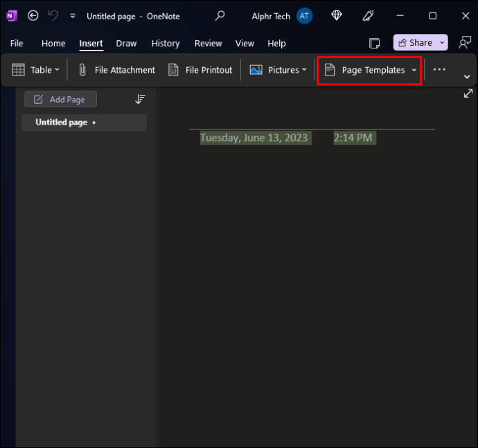478x448 pixels.
Task: Click the sort pages icon
Action: [x=140, y=99]
